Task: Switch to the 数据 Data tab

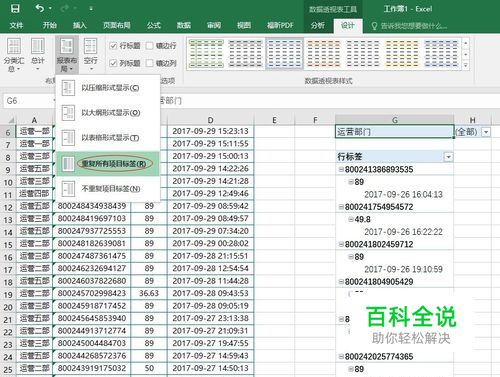Action: click(184, 25)
